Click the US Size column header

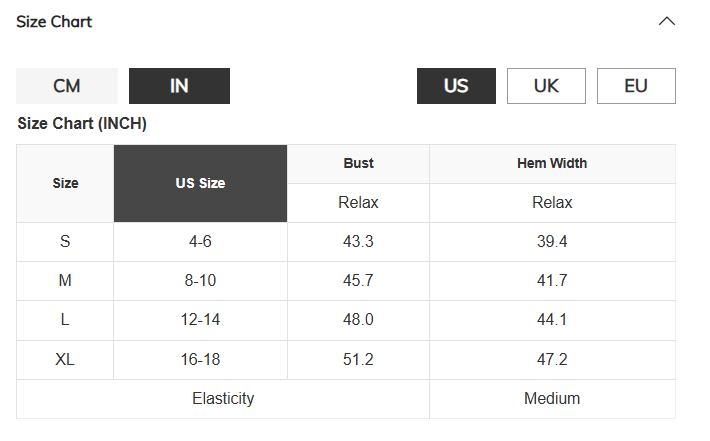point(200,183)
